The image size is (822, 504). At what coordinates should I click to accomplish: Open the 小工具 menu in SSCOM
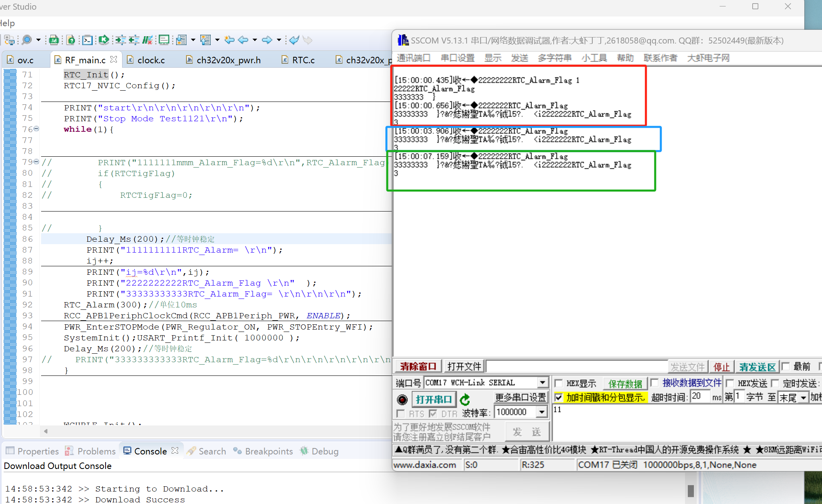click(x=594, y=58)
